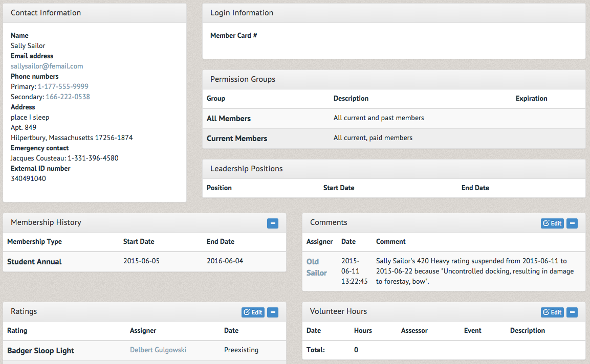This screenshot has width=590, height=364.
Task: Click membership end date 2016-06-04
Action: 225,261
